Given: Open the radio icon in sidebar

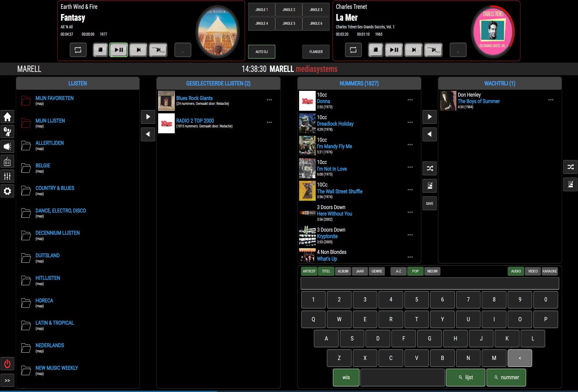Looking at the screenshot, I should pos(7,162).
